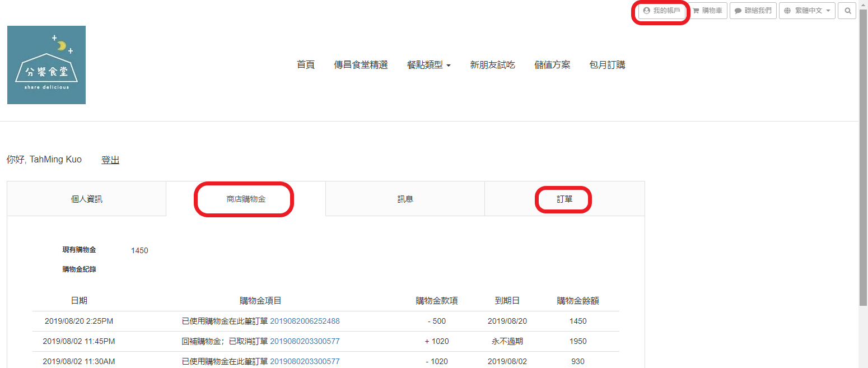Image resolution: width=868 pixels, height=368 pixels.
Task: Select 新朋友試吃 in navigation bar
Action: [492, 65]
